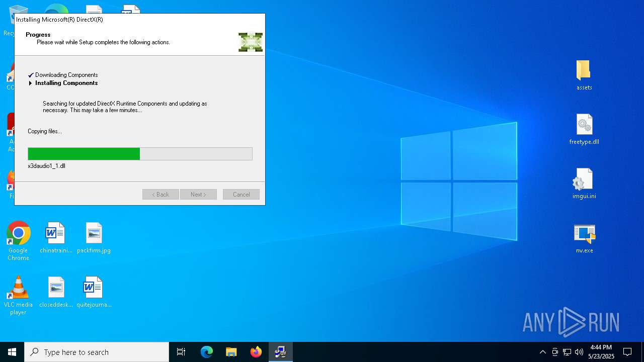Open the Windows Start menu
Viewport: 644px width, 362px height.
12,352
